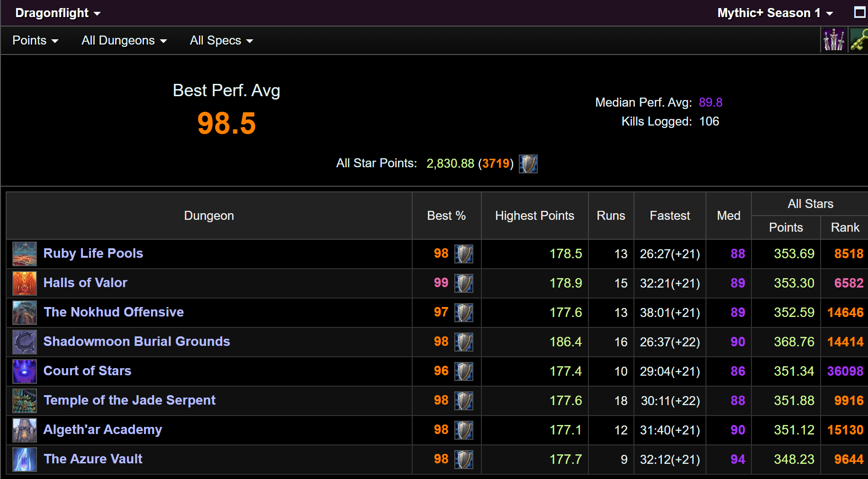Click the Mythic+ keystone key icon
This screenshot has height=479, width=868.
859,40
